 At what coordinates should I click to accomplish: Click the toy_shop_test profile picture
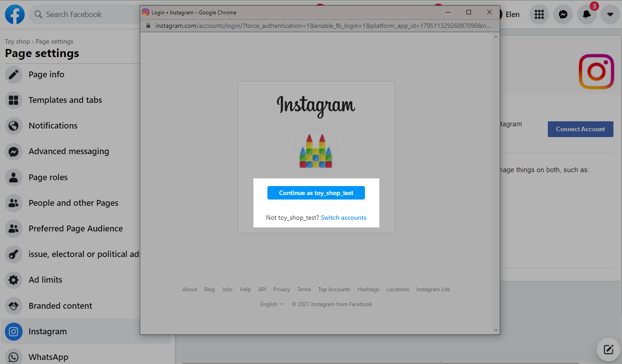click(316, 151)
